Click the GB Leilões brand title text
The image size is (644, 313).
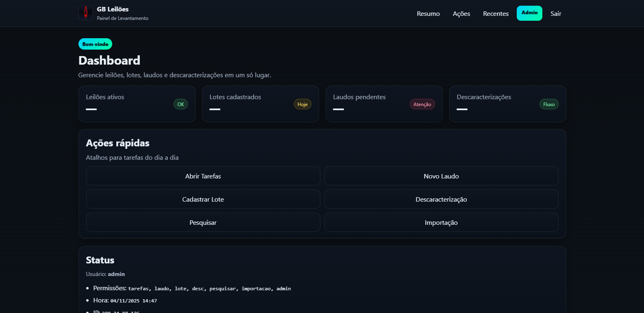click(x=113, y=9)
